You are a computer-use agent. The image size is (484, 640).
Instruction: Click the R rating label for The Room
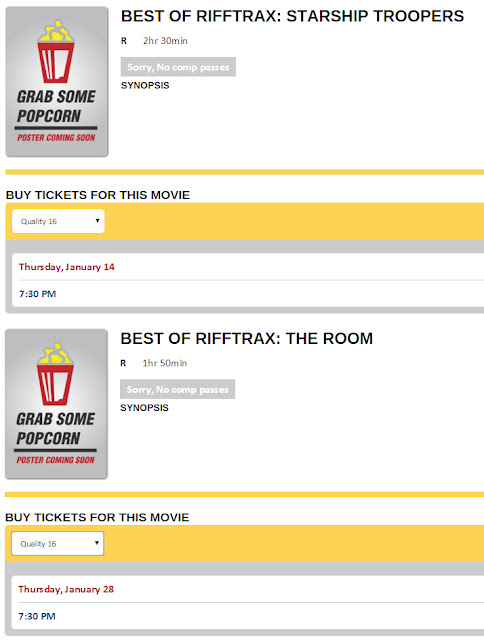[x=123, y=363]
